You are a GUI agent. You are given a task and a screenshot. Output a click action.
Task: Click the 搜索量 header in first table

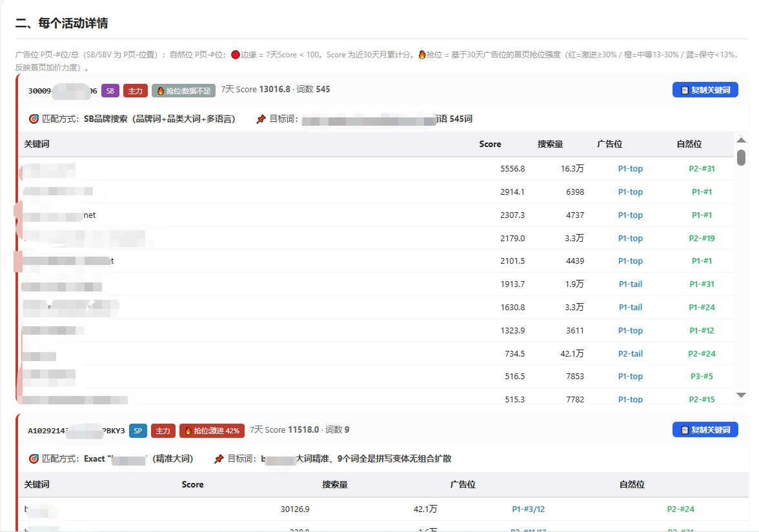pos(551,144)
